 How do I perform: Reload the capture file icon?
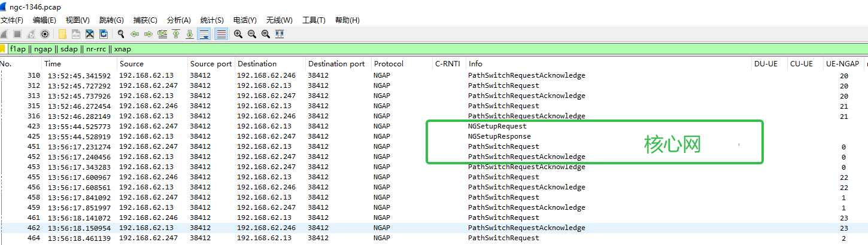tap(104, 34)
